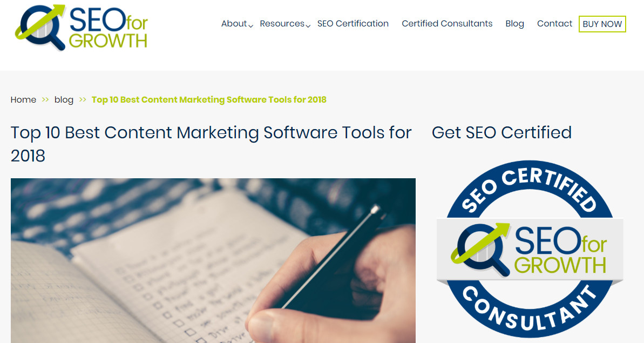Open the About menu item
The height and width of the screenshot is (343, 644).
click(x=234, y=24)
